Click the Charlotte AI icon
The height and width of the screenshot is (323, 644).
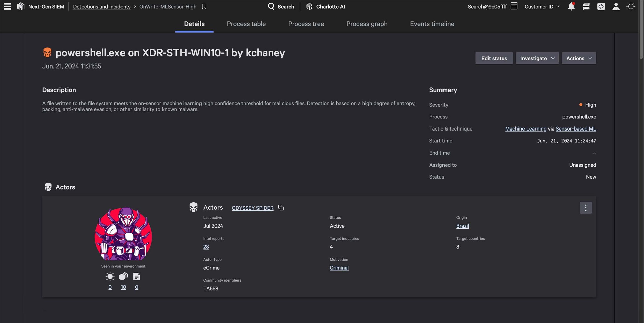[310, 6]
